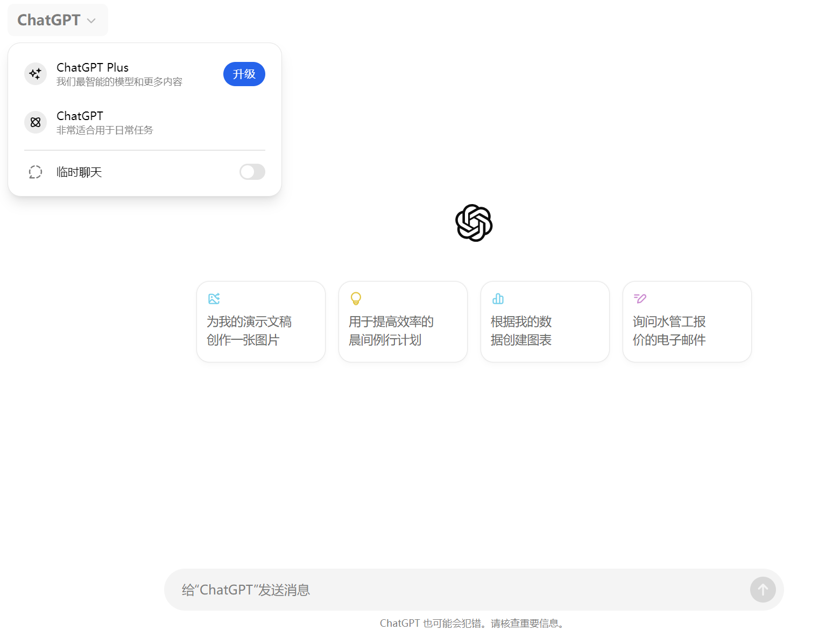
Task: Choose the ChatGPT 非常适合用于日常任务 option
Action: point(145,122)
